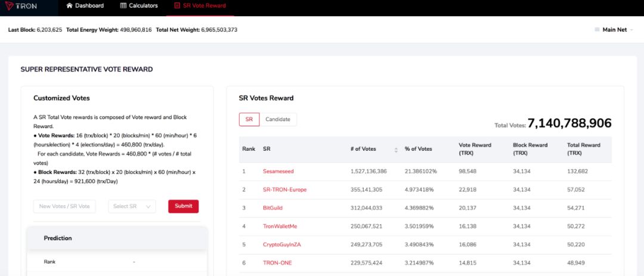Click vote count 312,044,033
This screenshot has width=644, height=276.
pyautogui.click(x=367, y=208)
